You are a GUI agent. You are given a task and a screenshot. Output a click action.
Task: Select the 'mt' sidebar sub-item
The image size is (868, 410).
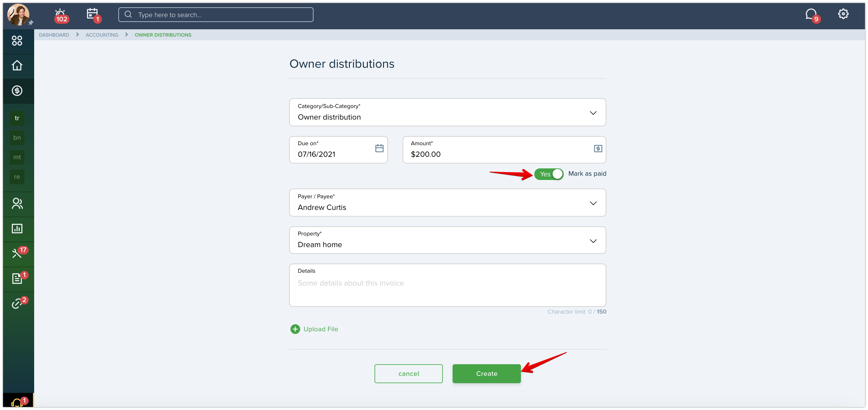[17, 157]
